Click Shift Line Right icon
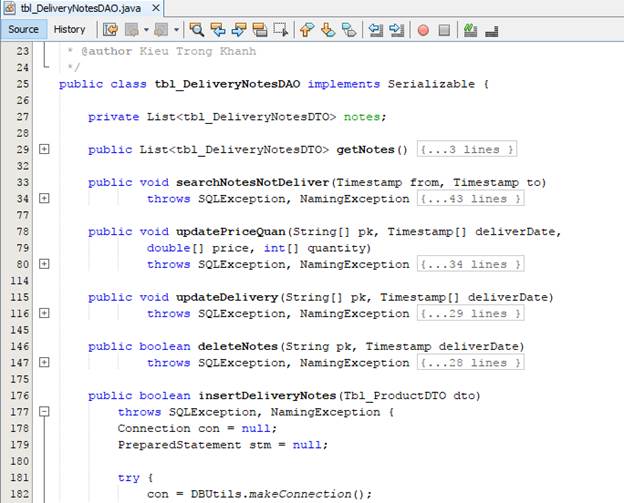Screen dimensions: 624x503 click(x=396, y=29)
